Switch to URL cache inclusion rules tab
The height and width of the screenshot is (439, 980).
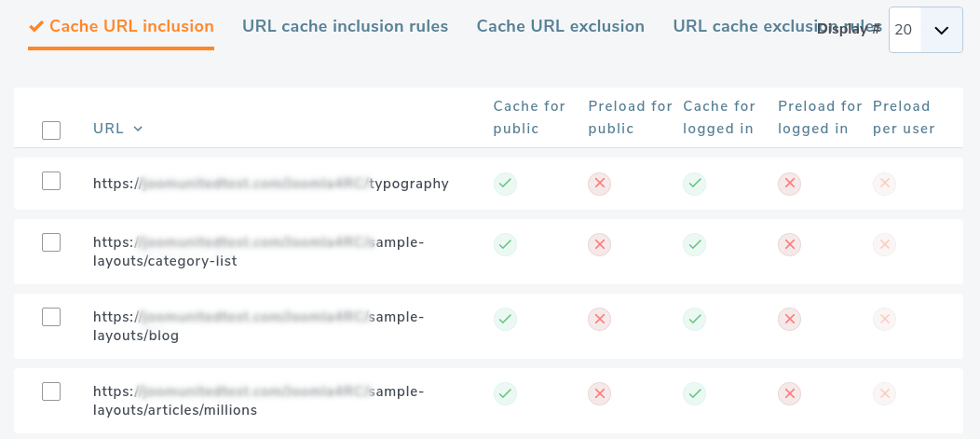click(345, 26)
